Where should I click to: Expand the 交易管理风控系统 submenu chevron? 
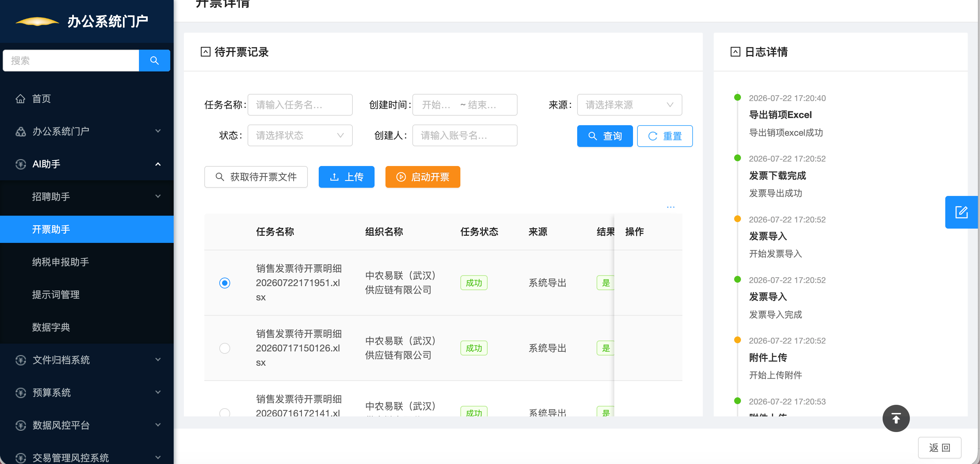coord(158,457)
